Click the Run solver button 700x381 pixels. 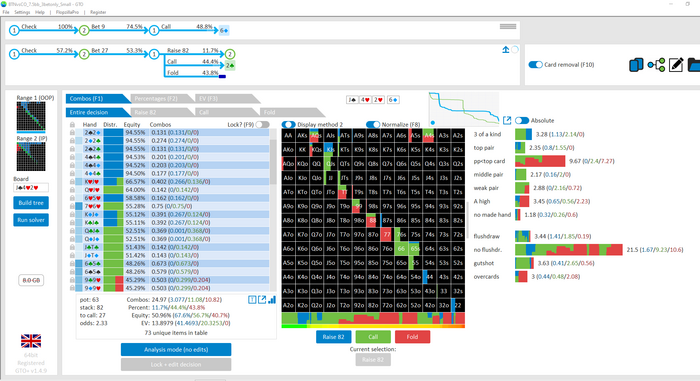point(31,220)
